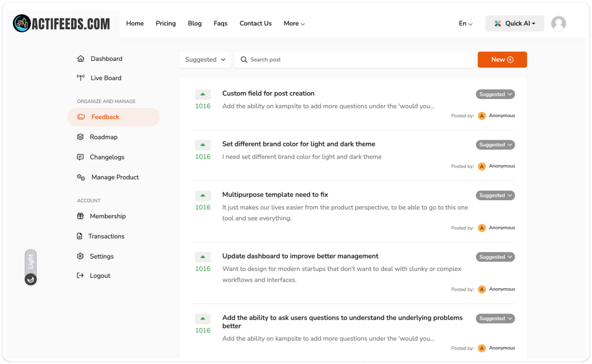The image size is (592, 364).
Task: Expand the More menu in navbar
Action: pos(294,24)
